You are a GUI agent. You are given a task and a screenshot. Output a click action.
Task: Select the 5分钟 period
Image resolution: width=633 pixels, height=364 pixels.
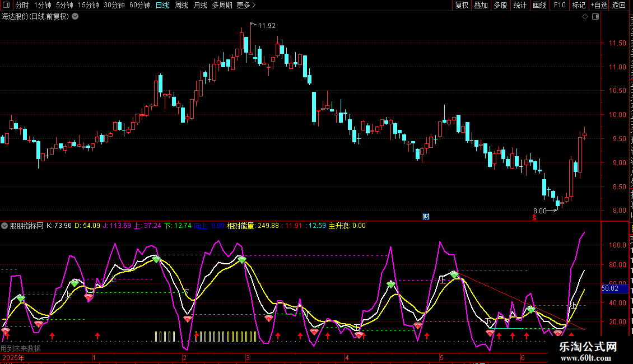tap(64, 5)
